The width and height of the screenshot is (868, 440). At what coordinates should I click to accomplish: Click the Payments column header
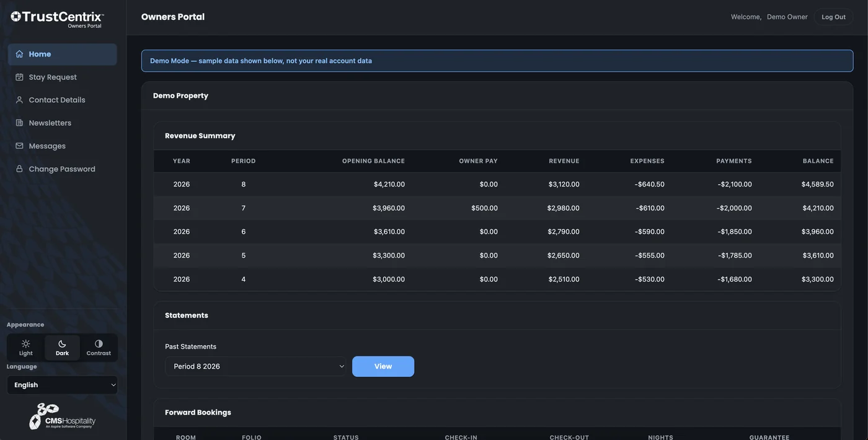click(734, 161)
